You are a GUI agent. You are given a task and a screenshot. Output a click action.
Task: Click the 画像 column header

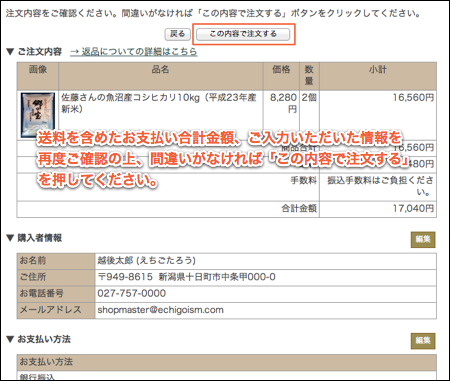coord(38,69)
